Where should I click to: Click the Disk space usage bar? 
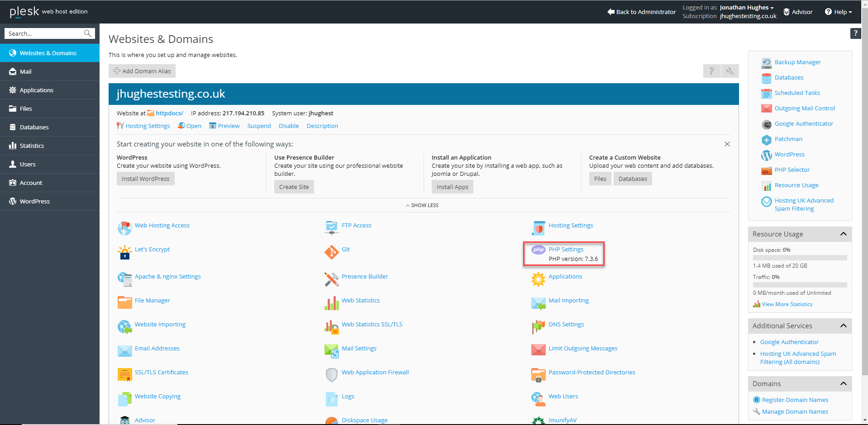click(x=800, y=258)
